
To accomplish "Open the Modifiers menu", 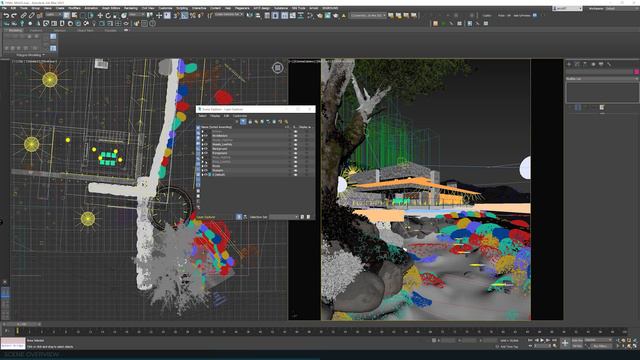I will click(74, 8).
